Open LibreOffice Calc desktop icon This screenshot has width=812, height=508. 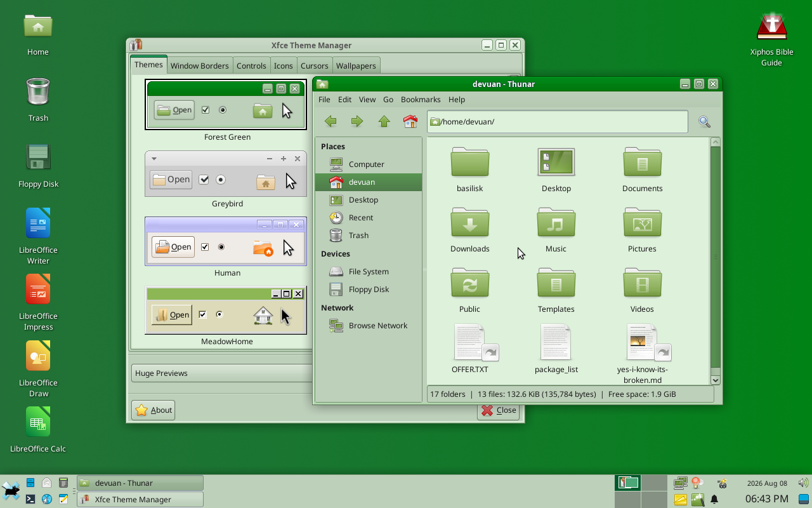click(x=38, y=429)
